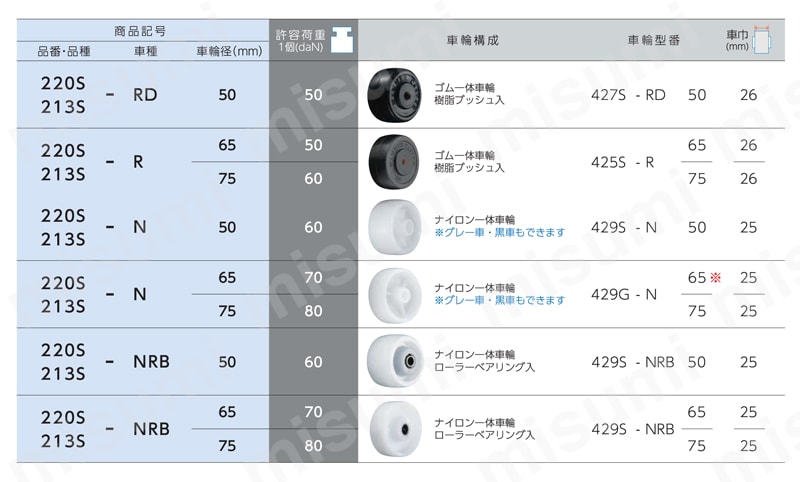Click the white 429S-N nylon wheel image
Image resolution: width=800 pixels, height=482 pixels.
coord(394,227)
